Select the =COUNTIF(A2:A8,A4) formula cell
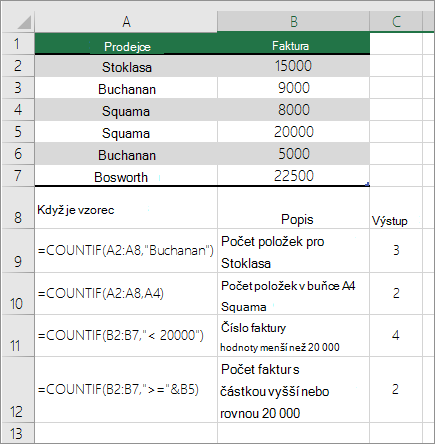This screenshot has height=444, width=435. [126, 294]
